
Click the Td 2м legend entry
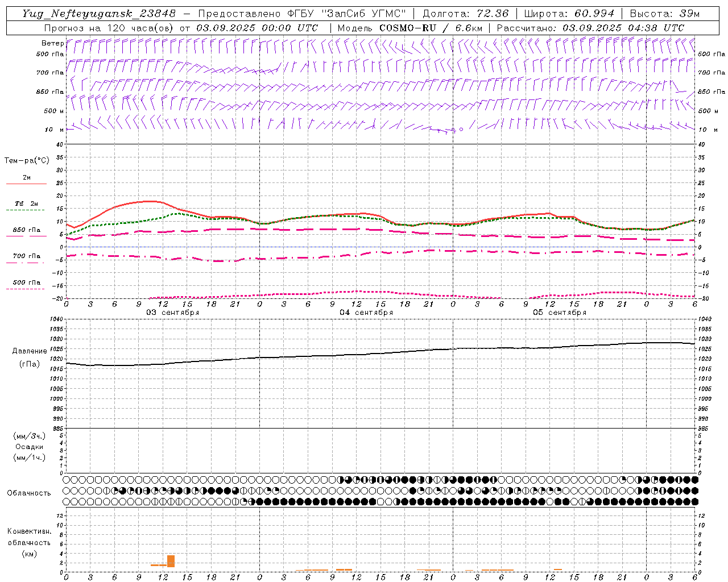27,203
